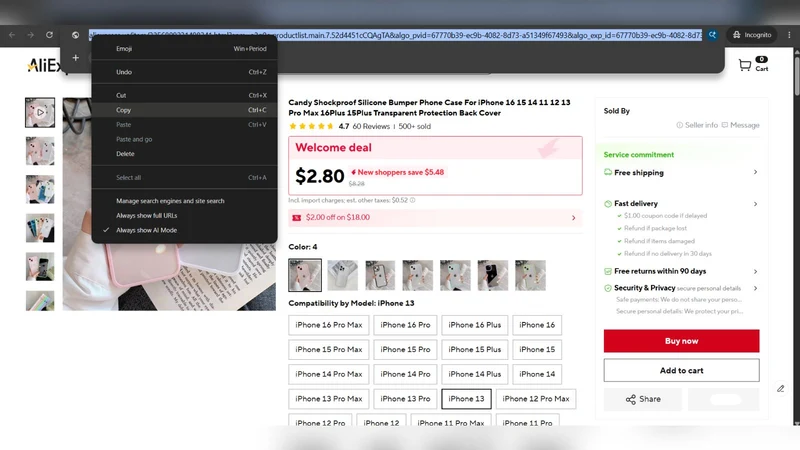Expand the Free shipping details chevron
Image resolution: width=800 pixels, height=450 pixels.
pyautogui.click(x=755, y=172)
